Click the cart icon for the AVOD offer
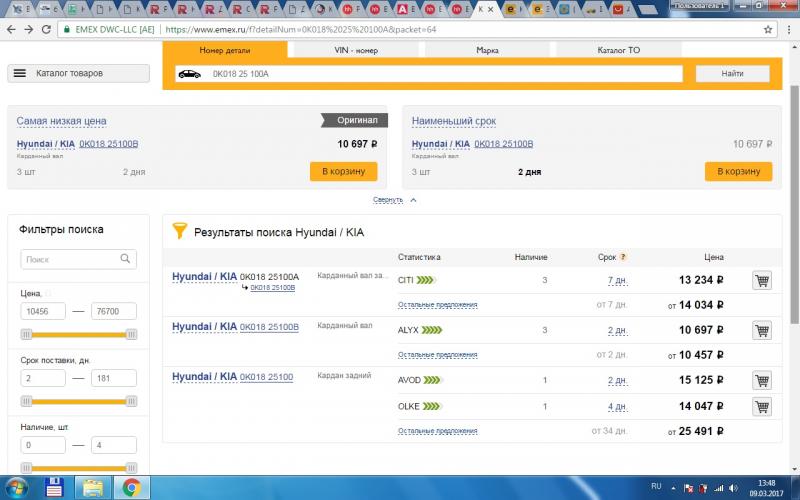 pyautogui.click(x=762, y=380)
